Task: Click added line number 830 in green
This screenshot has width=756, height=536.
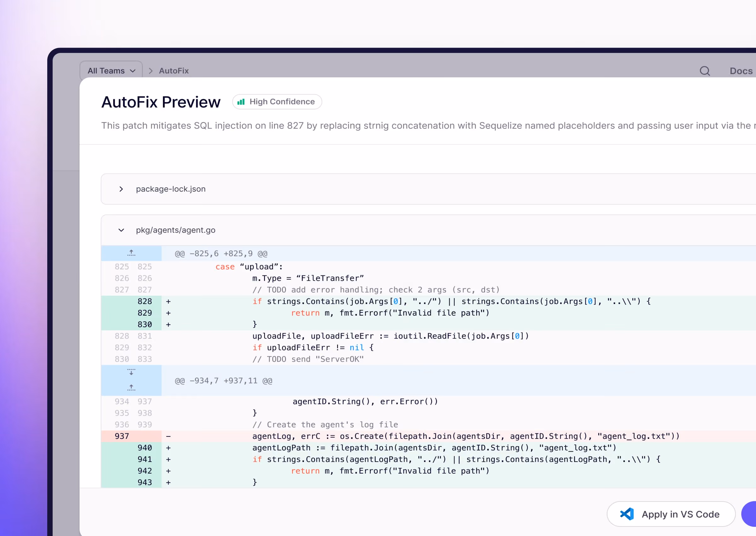Action: (145, 324)
